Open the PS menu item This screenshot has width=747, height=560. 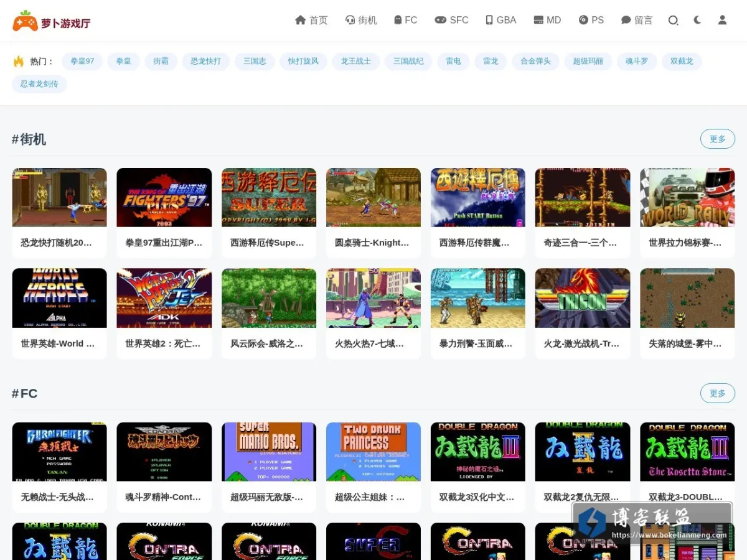[591, 20]
